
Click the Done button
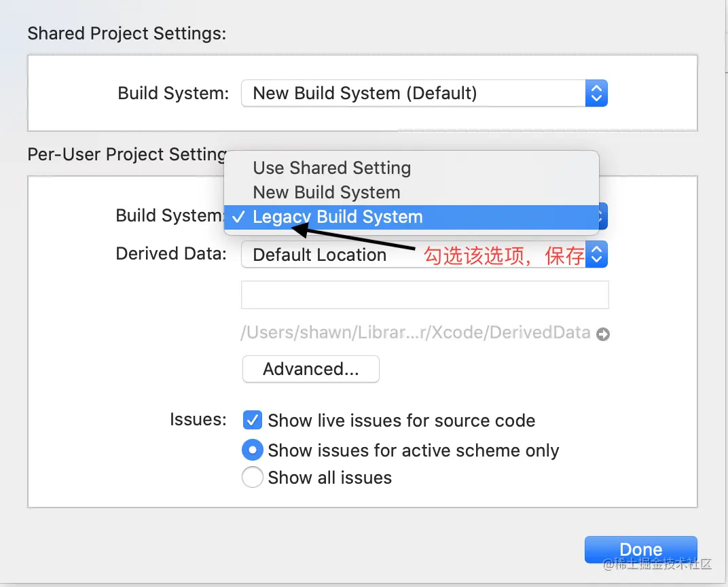[640, 549]
